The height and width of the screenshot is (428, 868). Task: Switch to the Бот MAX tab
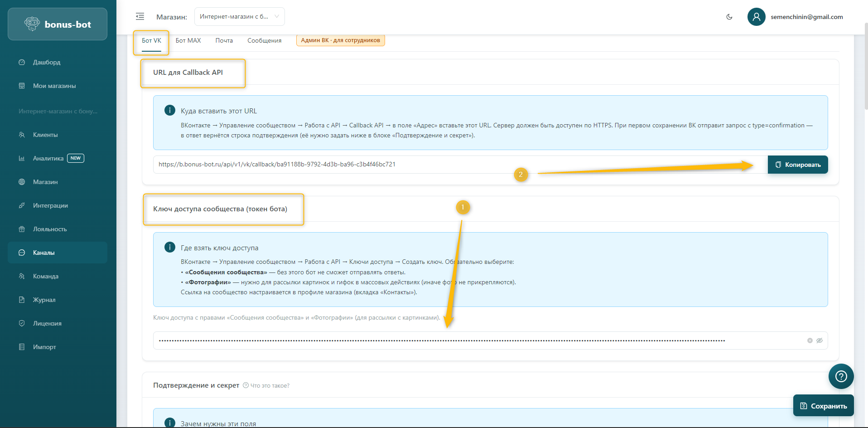(x=188, y=40)
